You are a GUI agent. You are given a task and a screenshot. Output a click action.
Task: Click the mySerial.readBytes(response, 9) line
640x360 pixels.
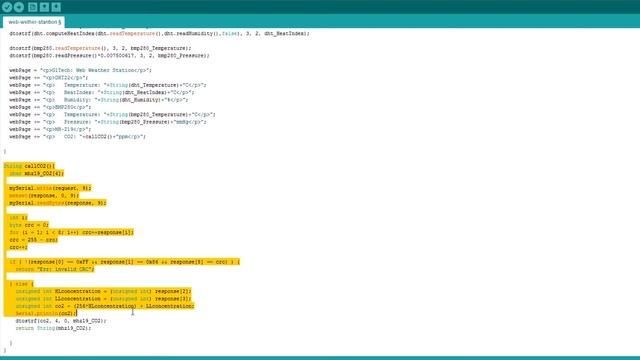click(58, 203)
